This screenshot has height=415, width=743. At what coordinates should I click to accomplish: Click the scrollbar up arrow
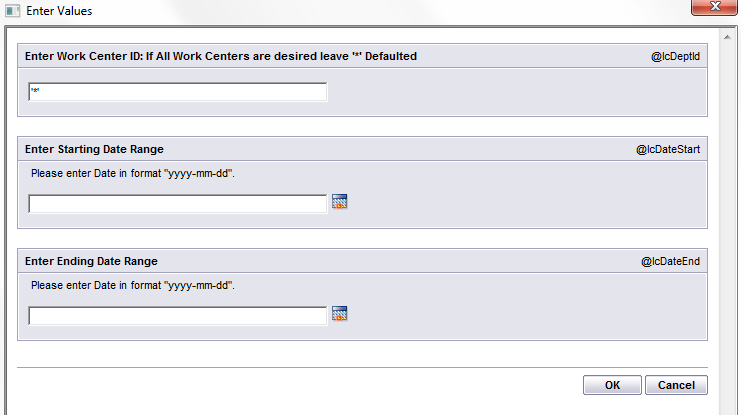pyautogui.click(x=727, y=37)
